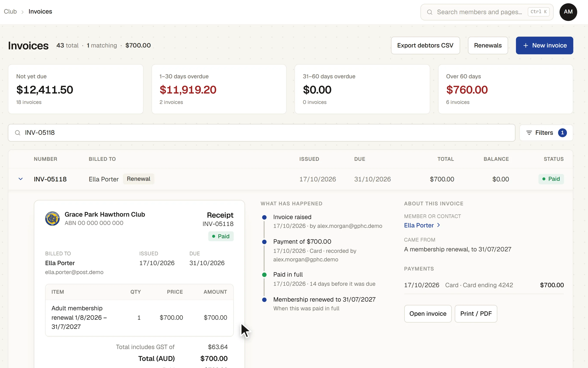Click the Ctrl K shortcut badge
588x368 pixels.
(x=538, y=12)
